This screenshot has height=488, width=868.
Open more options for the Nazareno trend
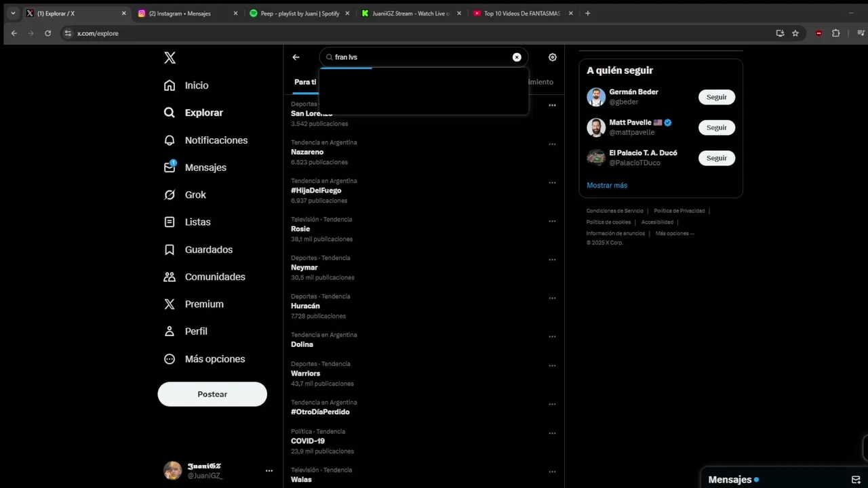click(553, 144)
